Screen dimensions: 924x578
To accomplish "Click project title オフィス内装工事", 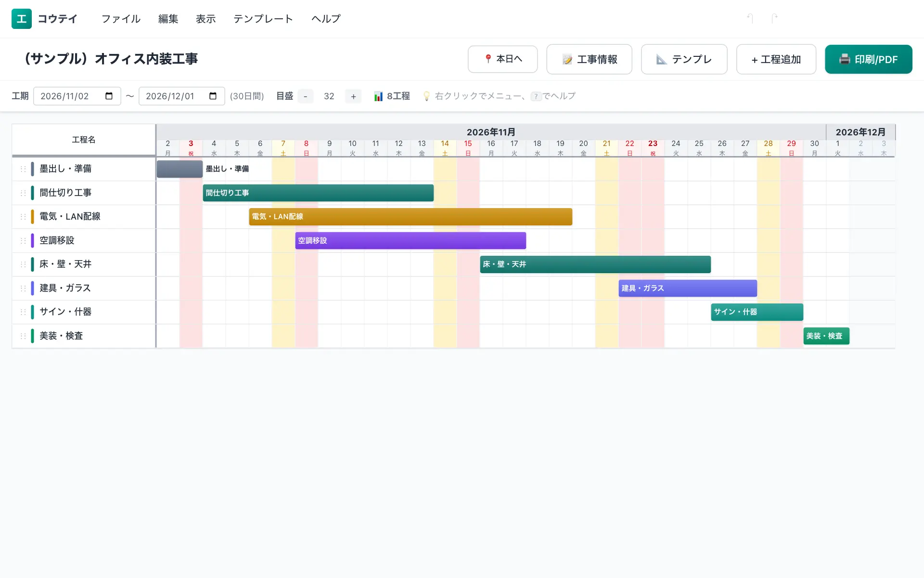I will pyautogui.click(x=146, y=59).
